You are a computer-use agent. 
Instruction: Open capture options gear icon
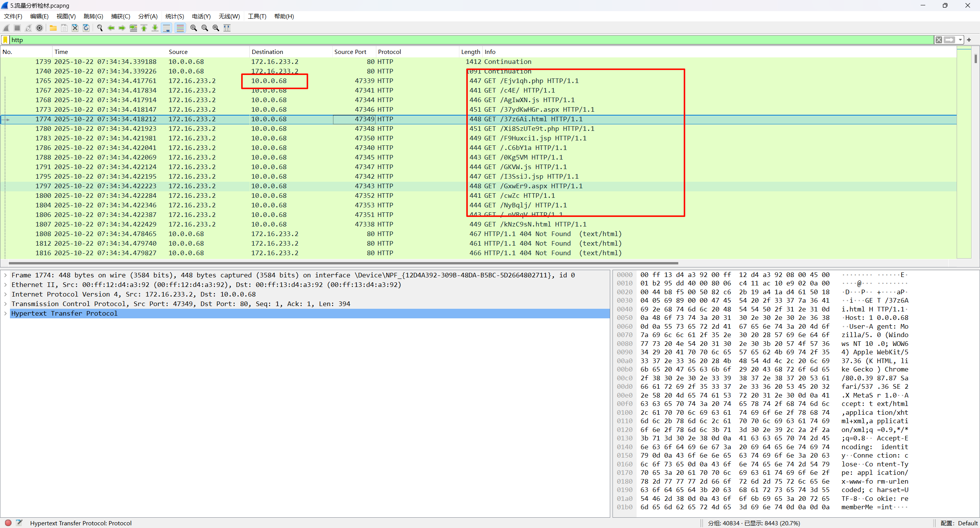point(39,28)
